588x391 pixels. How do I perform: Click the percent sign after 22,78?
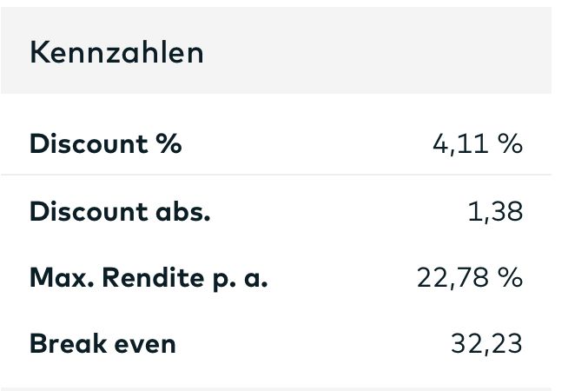(x=511, y=278)
